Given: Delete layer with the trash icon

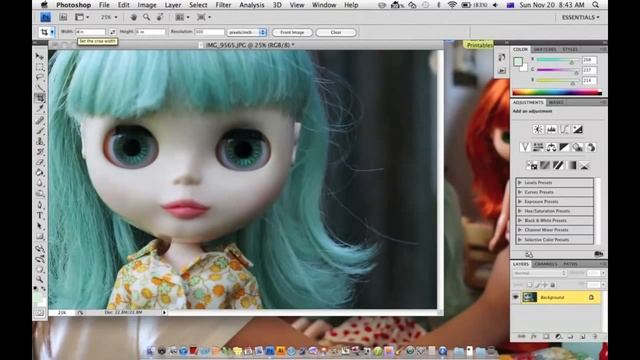Looking at the screenshot, I should click(596, 336).
